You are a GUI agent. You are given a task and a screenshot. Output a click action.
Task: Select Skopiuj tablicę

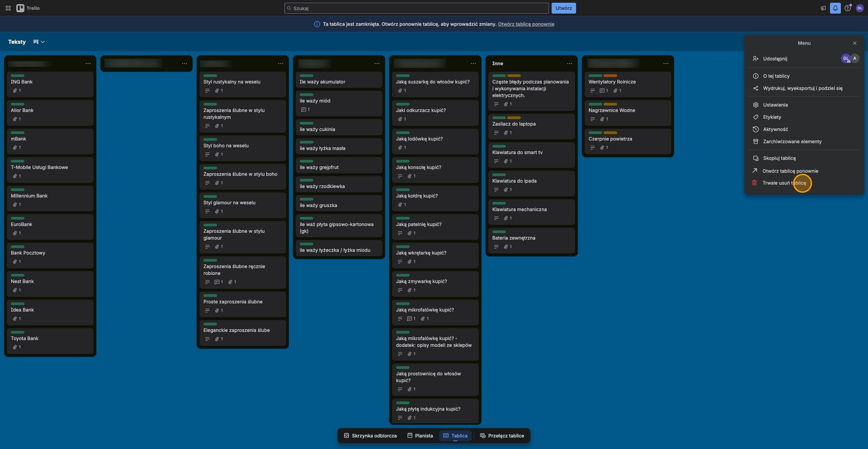click(x=804, y=158)
